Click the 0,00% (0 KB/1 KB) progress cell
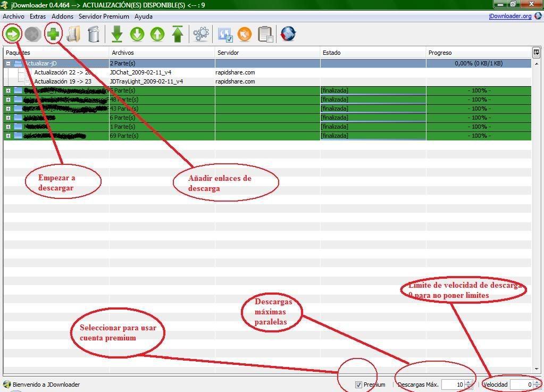The height and width of the screenshot is (392, 544). pos(479,63)
